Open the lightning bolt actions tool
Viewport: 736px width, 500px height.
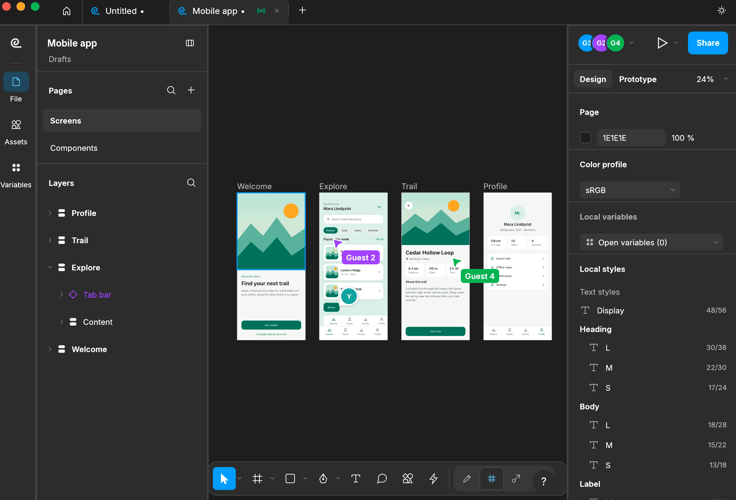[x=433, y=479]
